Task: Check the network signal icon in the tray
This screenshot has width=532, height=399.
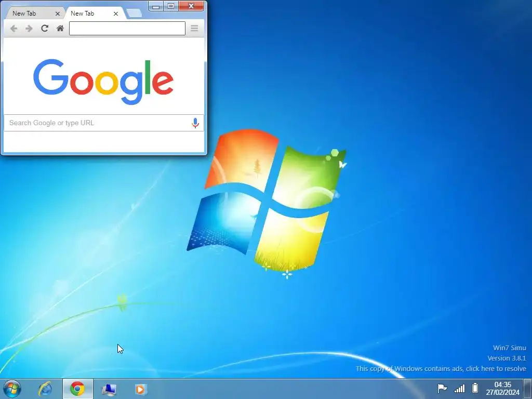Action: click(x=459, y=388)
